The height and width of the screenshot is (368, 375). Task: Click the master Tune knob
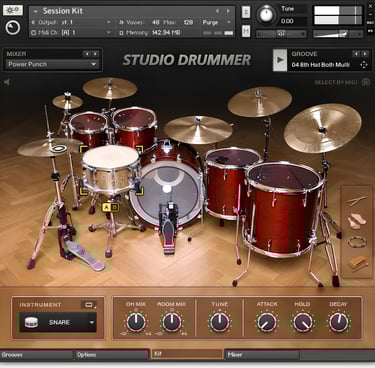coord(266,14)
